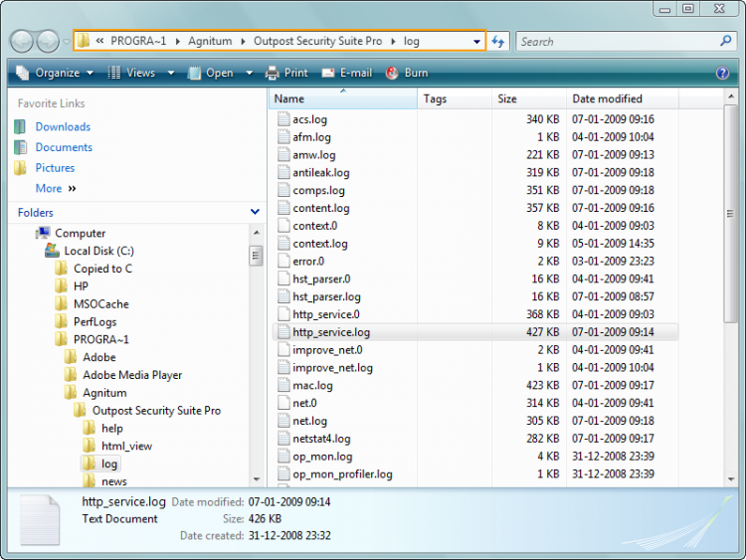746x560 pixels.
Task: Click the hst_parser.log file icon
Action: coord(283,296)
